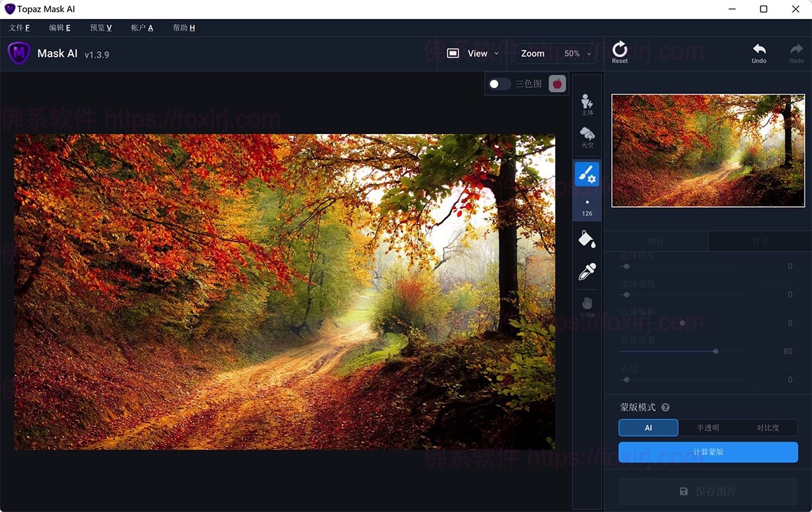
Task: Select the brush settings tool
Action: (x=587, y=174)
